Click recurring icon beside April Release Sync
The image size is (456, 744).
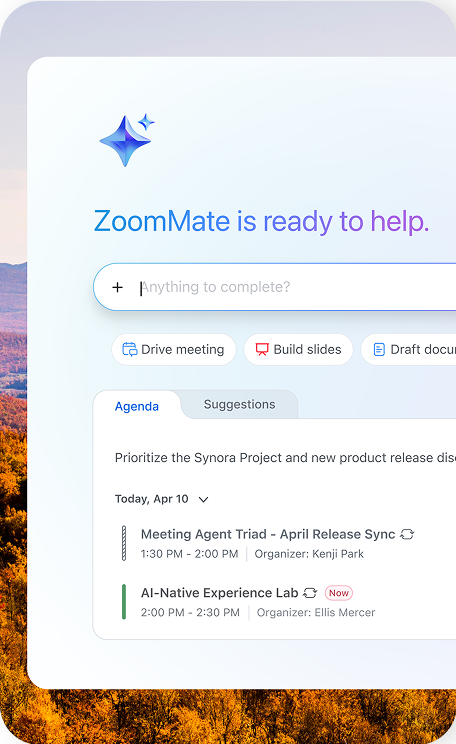click(407, 534)
